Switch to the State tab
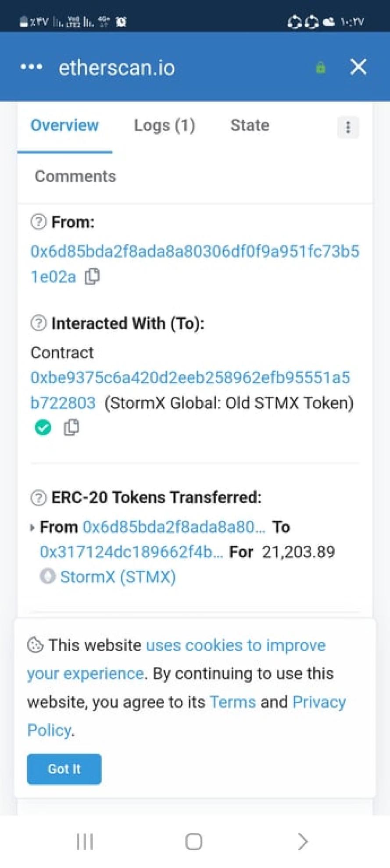 (x=250, y=125)
